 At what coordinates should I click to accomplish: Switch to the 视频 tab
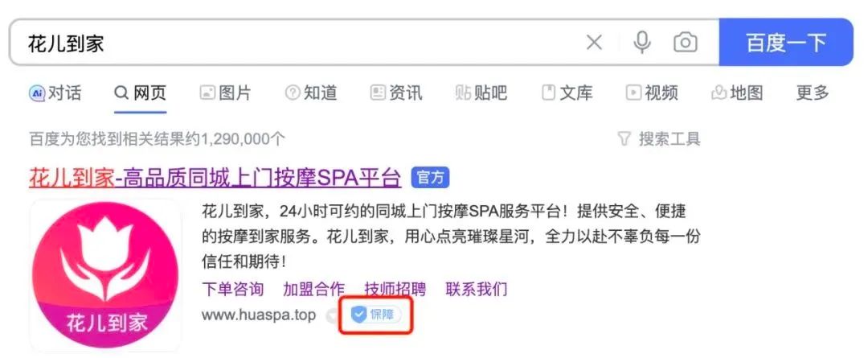pos(652,93)
